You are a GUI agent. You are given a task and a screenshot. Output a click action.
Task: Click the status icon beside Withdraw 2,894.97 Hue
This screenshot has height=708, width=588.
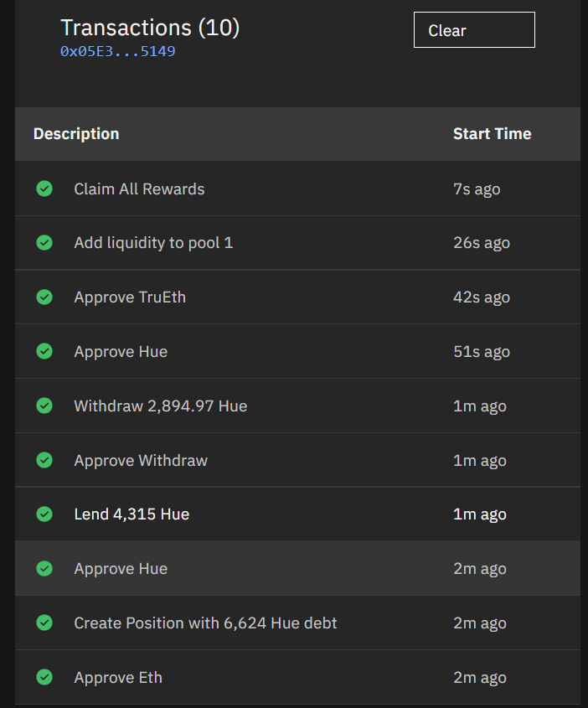[x=44, y=406]
